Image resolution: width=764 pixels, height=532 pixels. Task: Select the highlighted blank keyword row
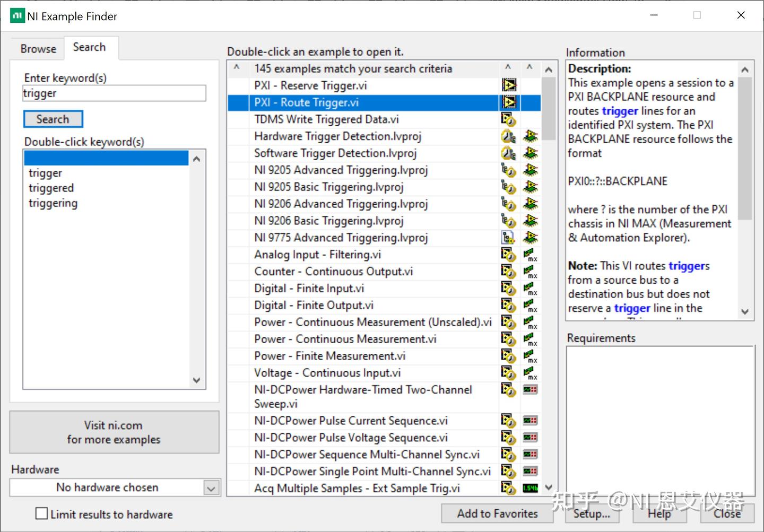106,158
